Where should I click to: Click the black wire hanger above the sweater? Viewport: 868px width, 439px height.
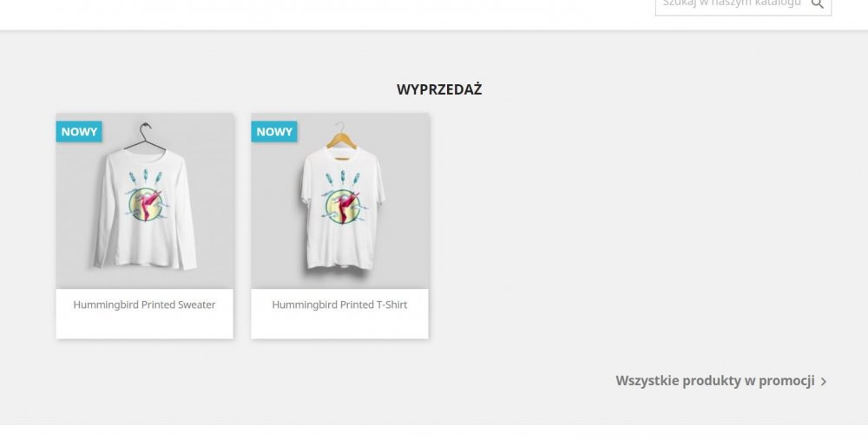tap(144, 137)
